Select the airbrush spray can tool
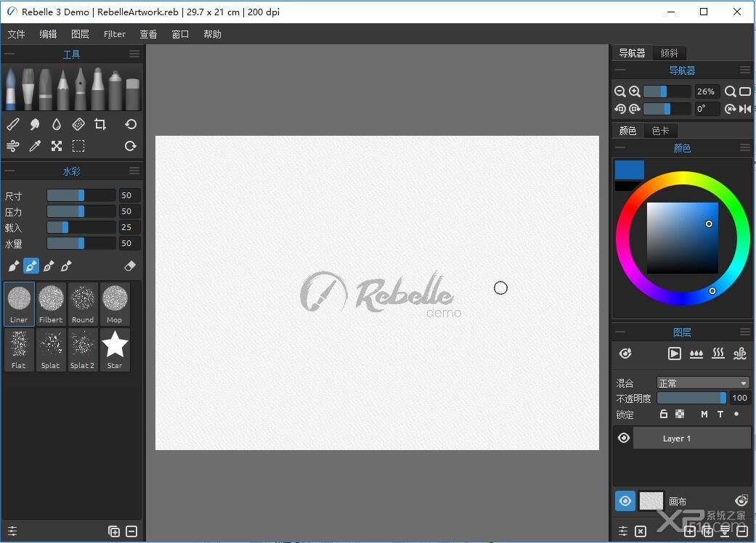This screenshot has width=756, height=543. click(x=115, y=89)
